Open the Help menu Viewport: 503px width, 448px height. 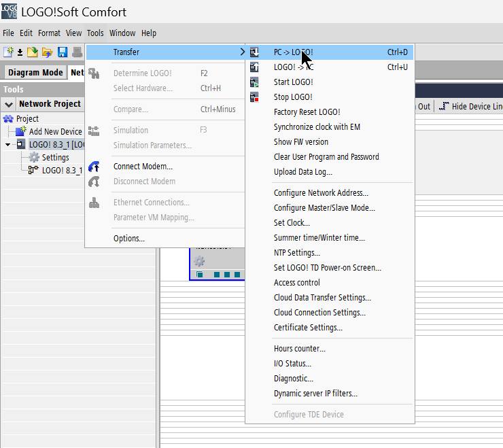coord(149,33)
